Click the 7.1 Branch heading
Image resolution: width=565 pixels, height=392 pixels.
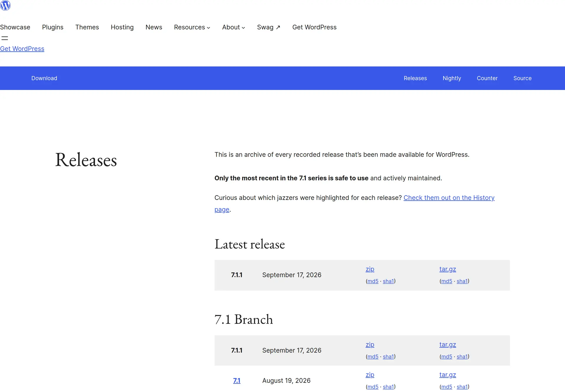(244, 319)
